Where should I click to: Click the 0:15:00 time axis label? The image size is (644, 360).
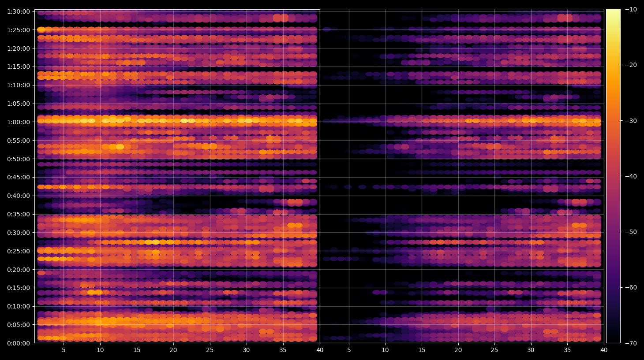click(x=19, y=288)
